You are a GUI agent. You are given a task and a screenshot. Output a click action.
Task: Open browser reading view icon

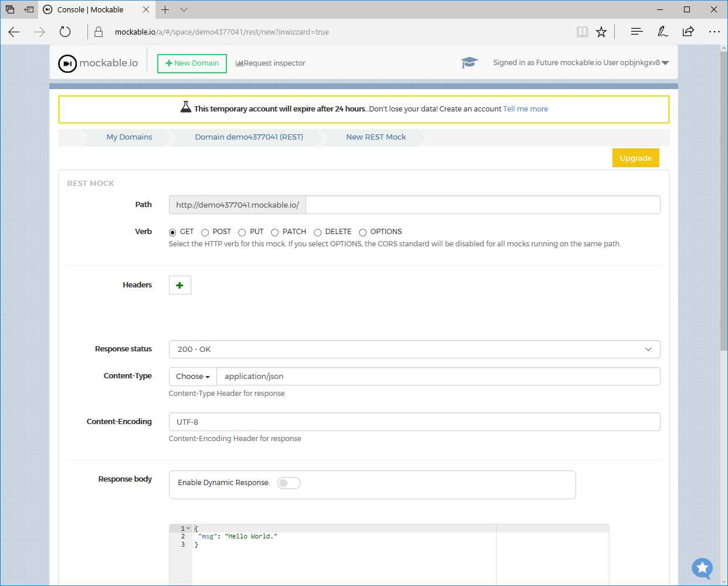582,32
